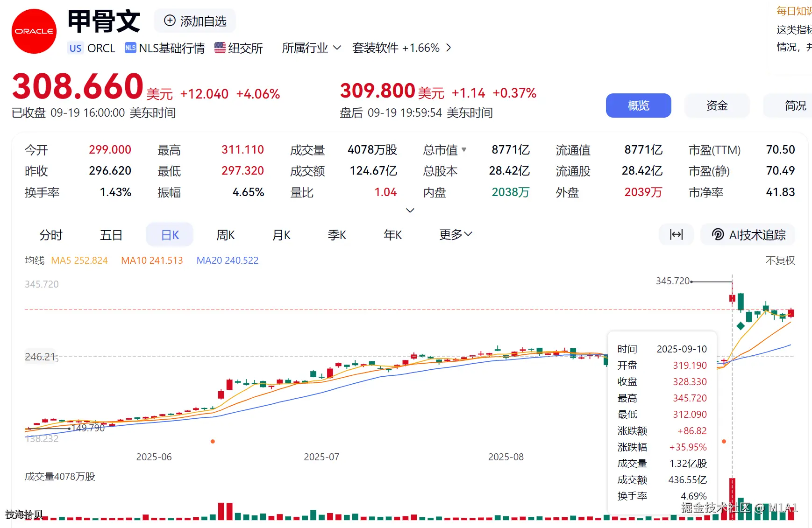The width and height of the screenshot is (812, 528).
Task: Click the orange event dot beside the tooltip
Action: 724,441
